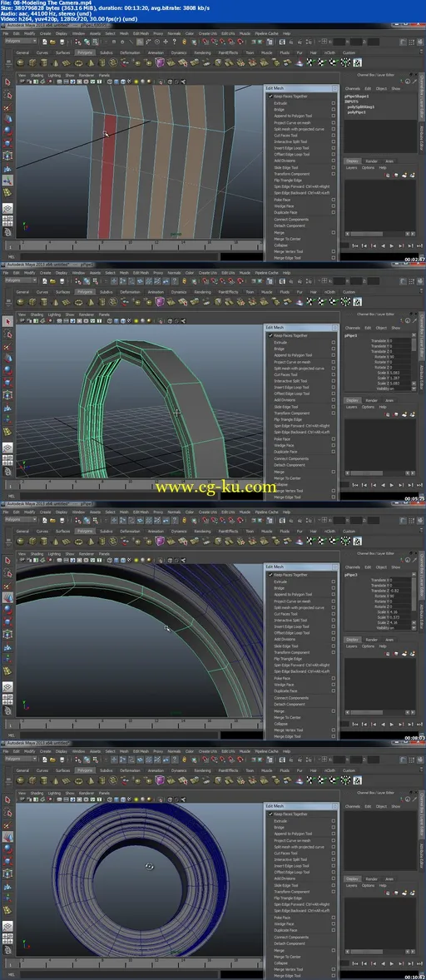Click polygon sphere shelf icon in blue-ring frame
Image resolution: width=426 pixels, height=980 pixels.
[x=20, y=780]
